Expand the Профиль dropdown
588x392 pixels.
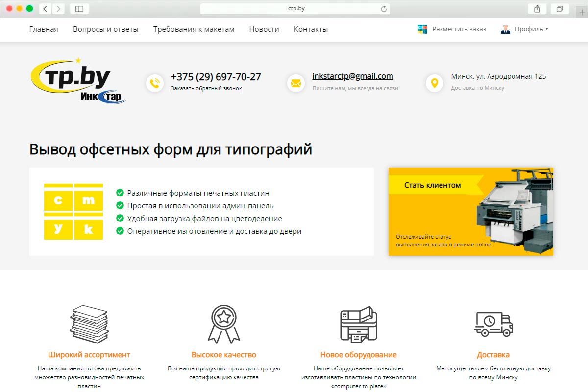529,29
